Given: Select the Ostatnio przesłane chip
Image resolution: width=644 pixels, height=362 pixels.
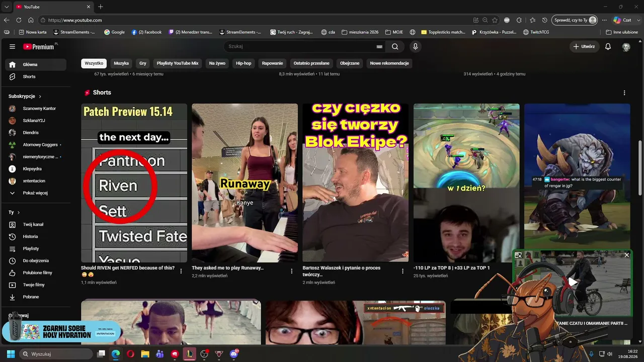Looking at the screenshot, I should [311, 63].
